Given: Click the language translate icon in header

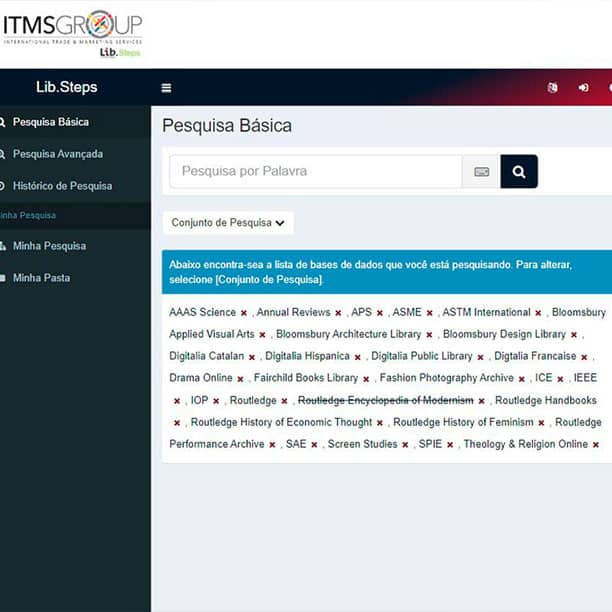Looking at the screenshot, I should (x=552, y=88).
